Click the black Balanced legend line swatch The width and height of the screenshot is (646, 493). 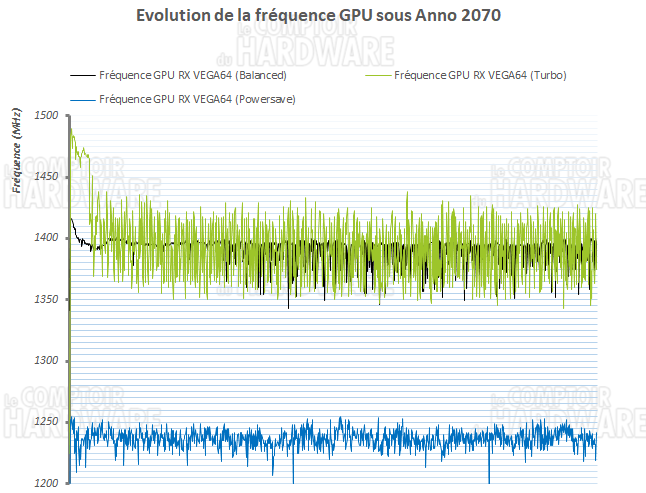(82, 76)
